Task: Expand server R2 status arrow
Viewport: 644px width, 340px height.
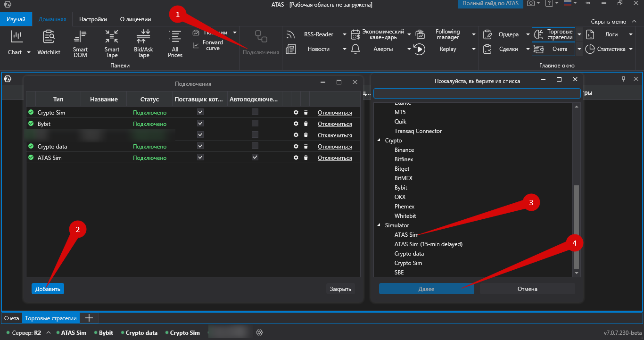Action: 49,332
